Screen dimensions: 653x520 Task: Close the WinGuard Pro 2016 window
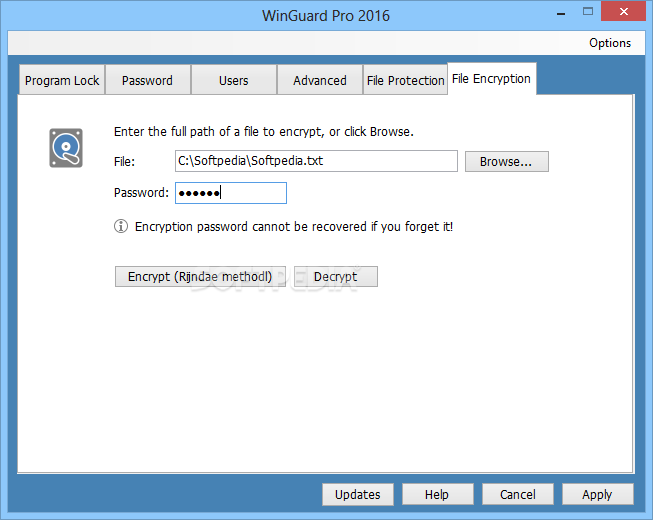point(623,12)
